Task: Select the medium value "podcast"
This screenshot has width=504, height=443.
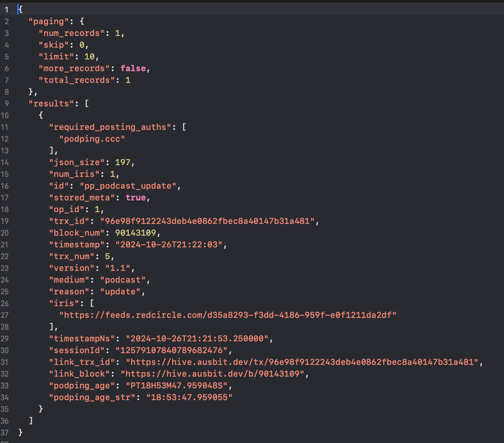Action: (x=123, y=280)
